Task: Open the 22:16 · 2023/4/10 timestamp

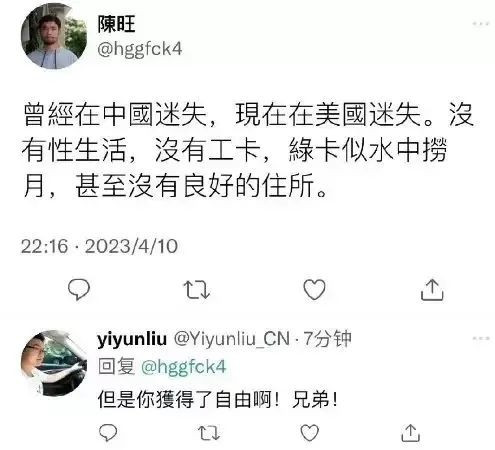Action: [x=99, y=246]
